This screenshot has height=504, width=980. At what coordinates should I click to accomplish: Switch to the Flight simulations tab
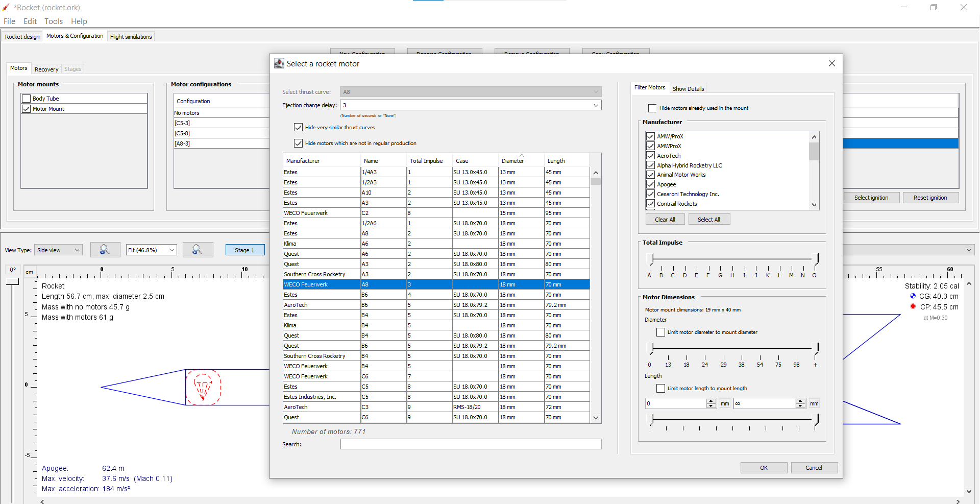[x=131, y=36]
